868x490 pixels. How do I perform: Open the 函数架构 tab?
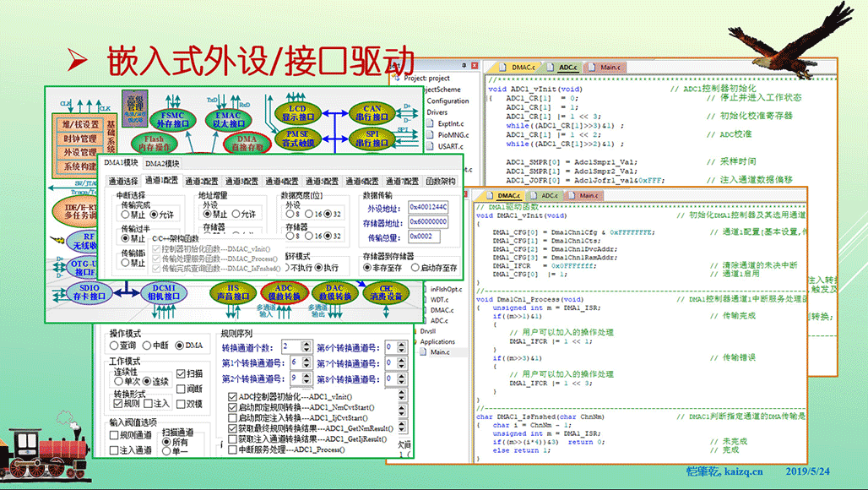(x=441, y=181)
